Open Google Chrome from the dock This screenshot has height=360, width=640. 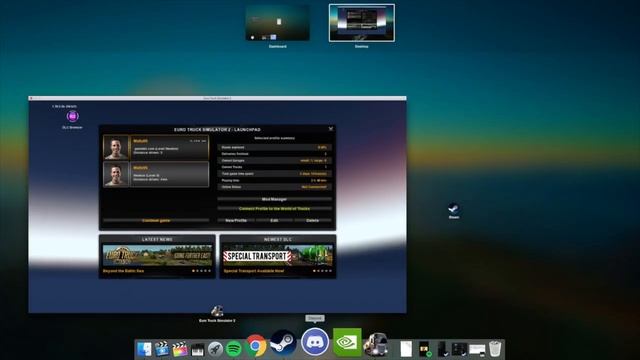coord(256,346)
